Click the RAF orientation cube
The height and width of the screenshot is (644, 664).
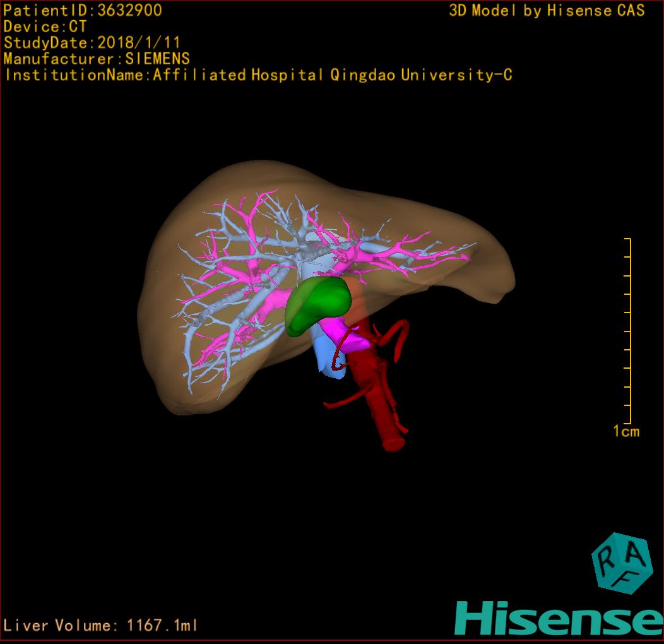621,564
